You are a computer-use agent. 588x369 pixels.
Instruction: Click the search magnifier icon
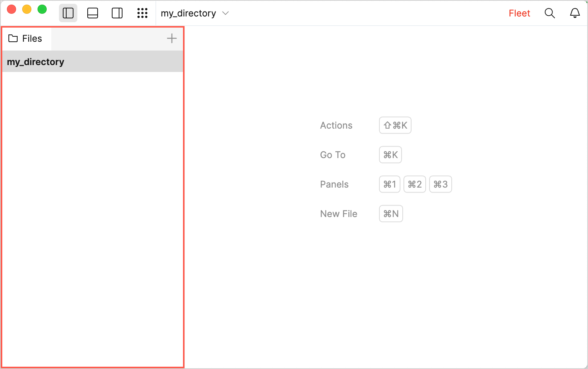(x=550, y=13)
